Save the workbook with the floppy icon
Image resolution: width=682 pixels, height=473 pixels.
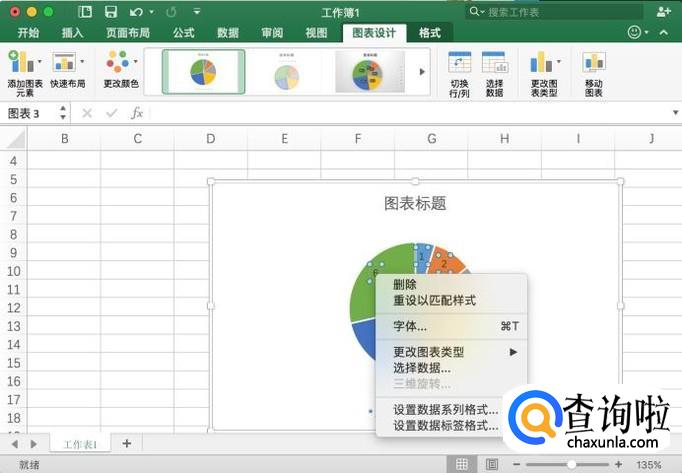pyautogui.click(x=111, y=12)
